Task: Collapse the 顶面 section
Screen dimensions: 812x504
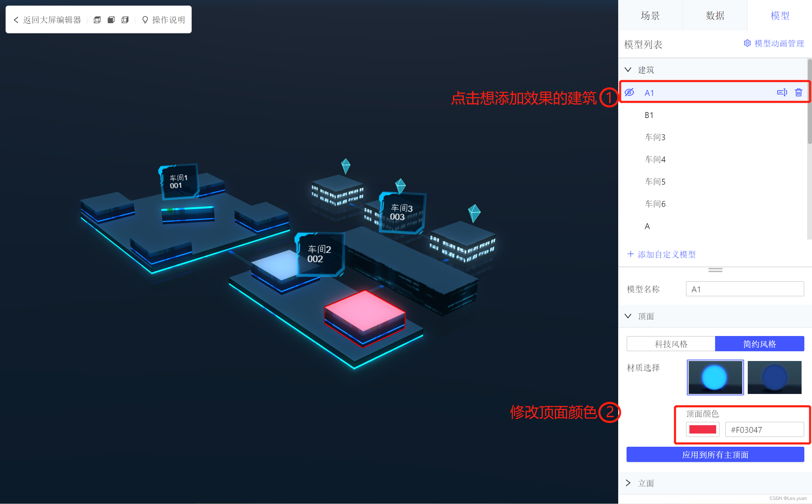Action: click(628, 316)
